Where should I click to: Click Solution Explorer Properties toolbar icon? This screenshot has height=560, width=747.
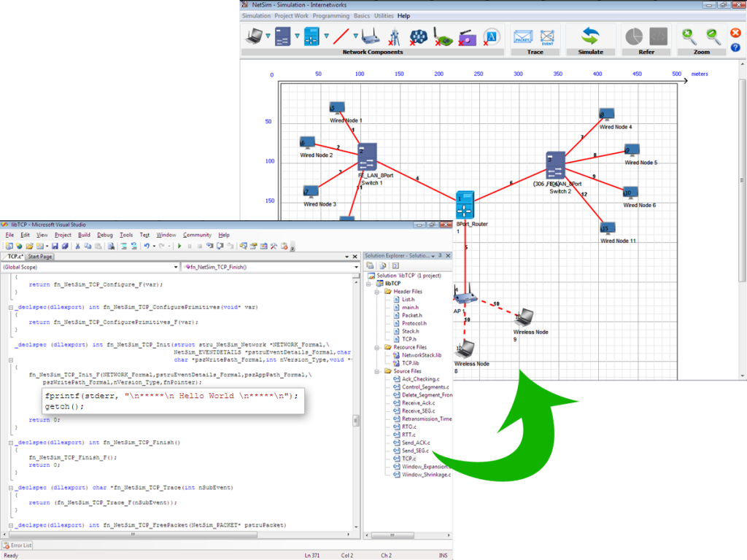(x=370, y=265)
